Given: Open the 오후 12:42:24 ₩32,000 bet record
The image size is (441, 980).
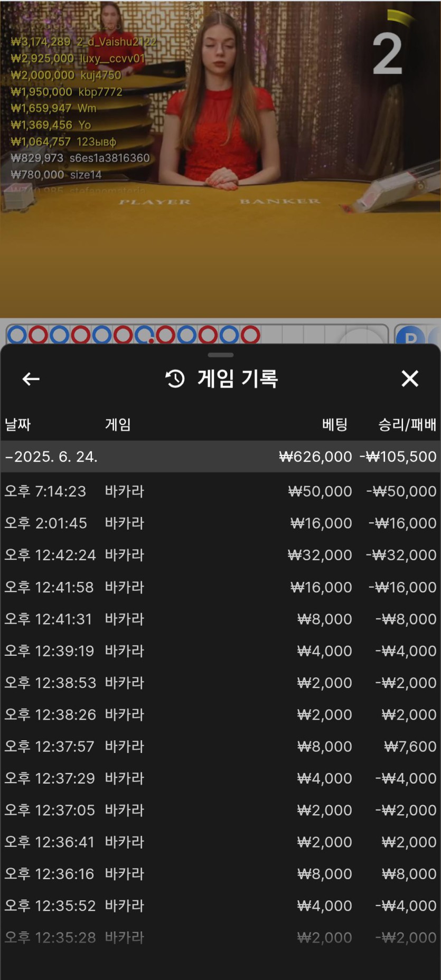Looking at the screenshot, I should click(220, 555).
